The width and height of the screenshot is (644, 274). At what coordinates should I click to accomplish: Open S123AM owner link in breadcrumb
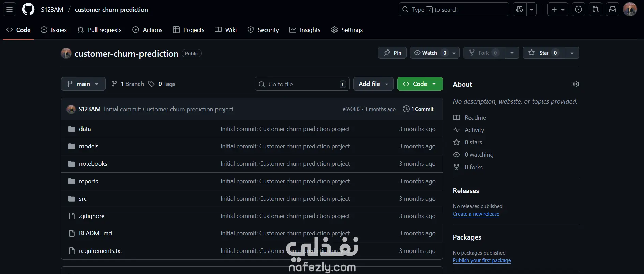[x=52, y=10]
